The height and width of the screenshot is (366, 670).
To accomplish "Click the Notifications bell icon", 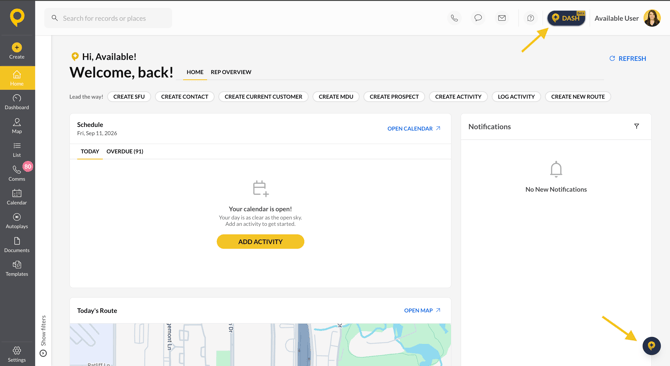I will [556, 169].
